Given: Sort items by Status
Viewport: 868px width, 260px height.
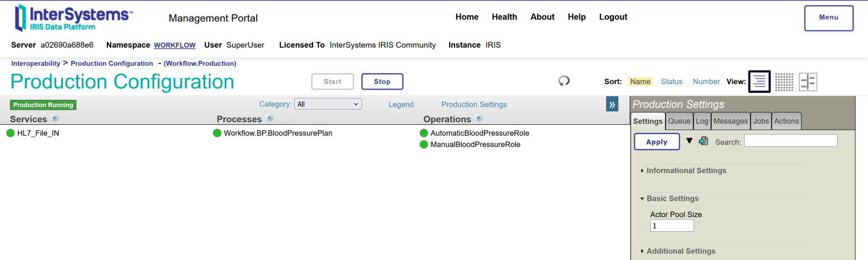Looking at the screenshot, I should point(671,81).
